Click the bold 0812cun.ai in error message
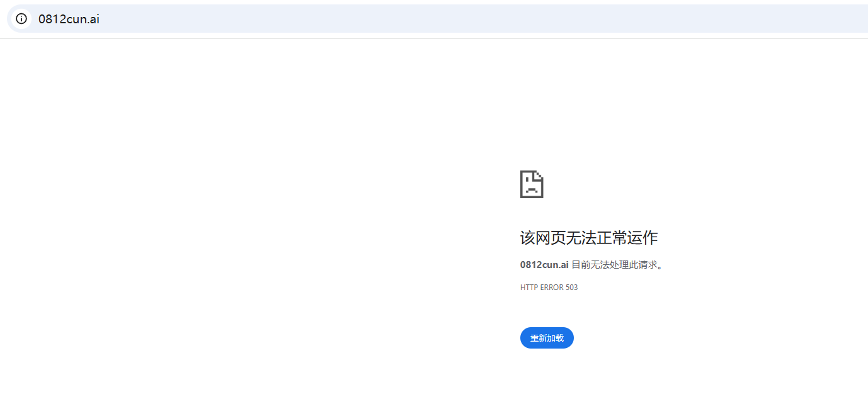The image size is (868, 414). [544, 265]
